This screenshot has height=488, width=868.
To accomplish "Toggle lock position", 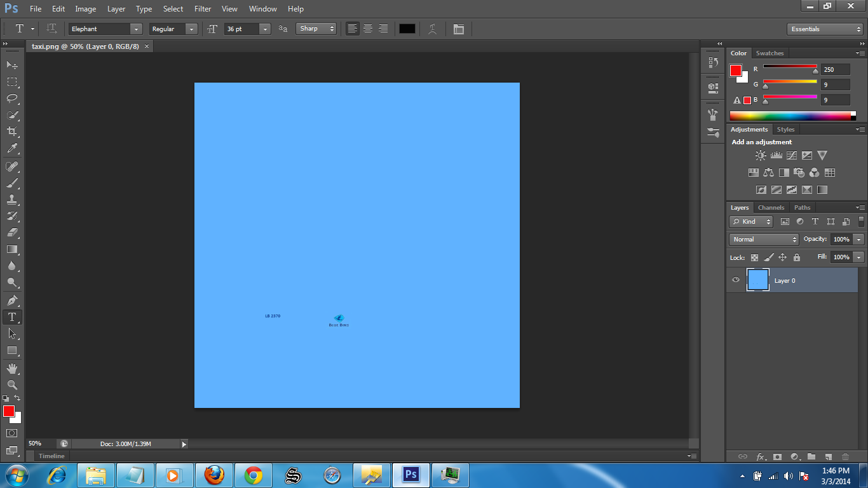I will (x=782, y=257).
